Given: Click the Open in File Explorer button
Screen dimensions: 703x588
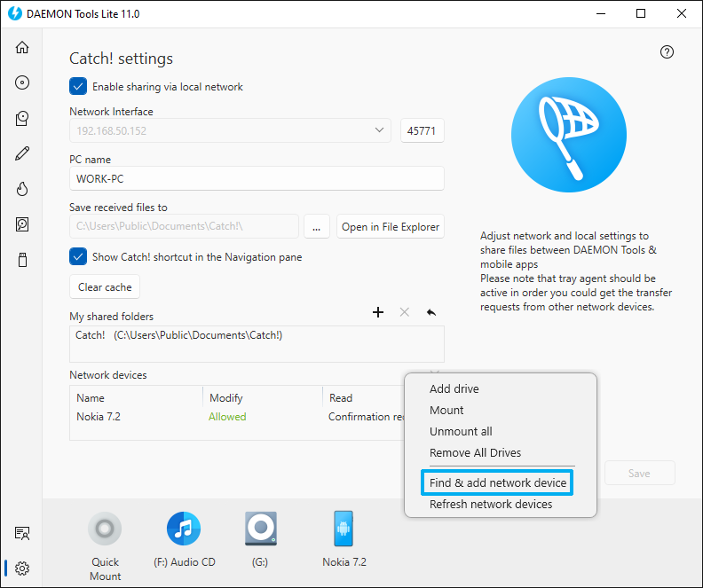Looking at the screenshot, I should click(390, 227).
